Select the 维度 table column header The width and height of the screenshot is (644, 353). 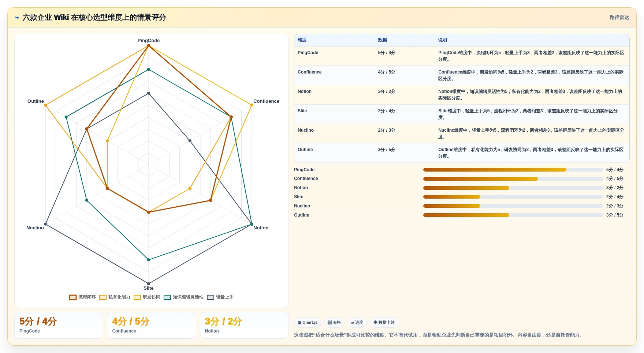point(302,40)
